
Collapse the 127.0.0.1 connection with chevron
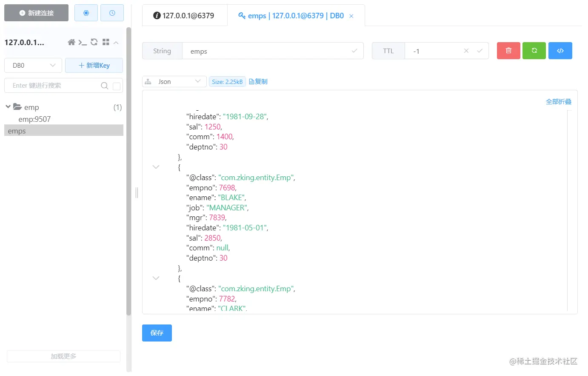point(116,43)
